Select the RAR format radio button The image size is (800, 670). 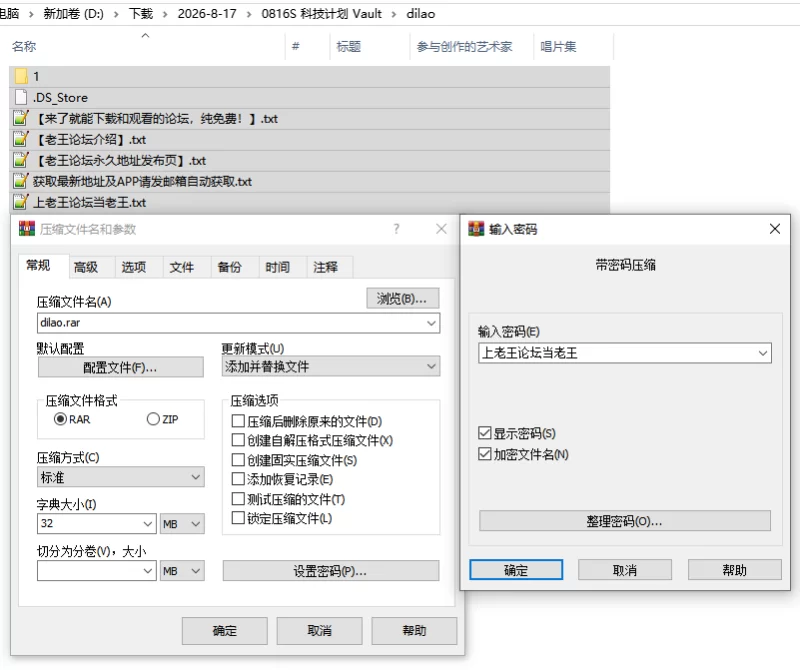60,419
